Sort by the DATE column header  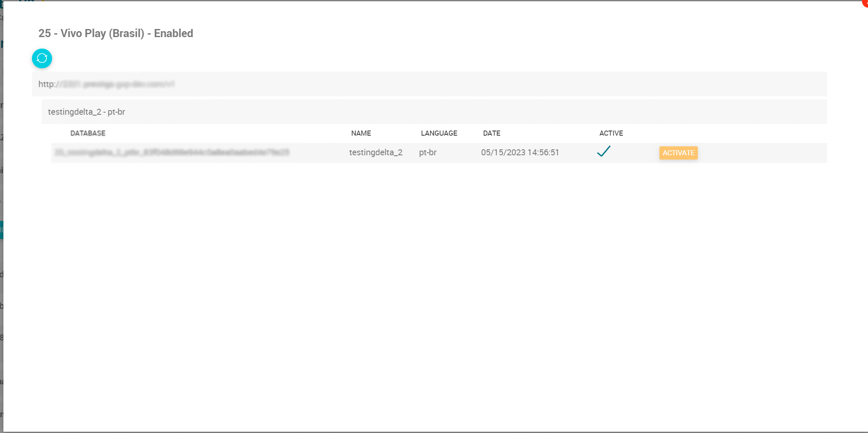pyautogui.click(x=491, y=133)
